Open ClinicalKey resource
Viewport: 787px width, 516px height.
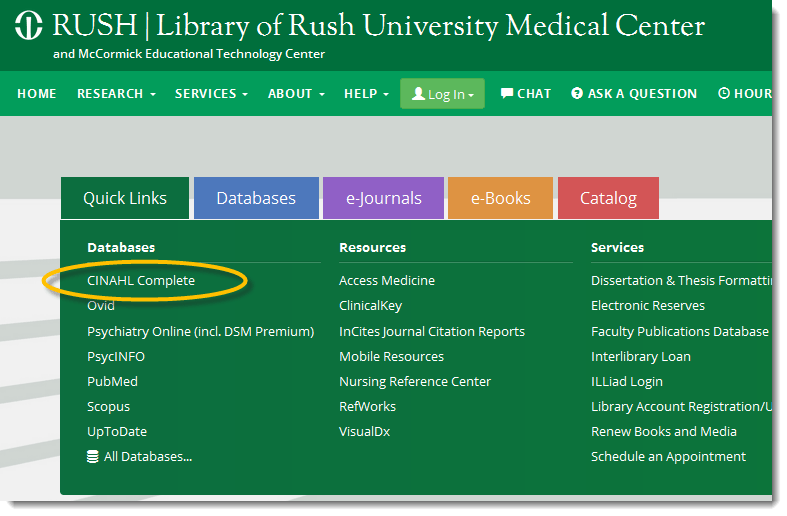tap(370, 306)
